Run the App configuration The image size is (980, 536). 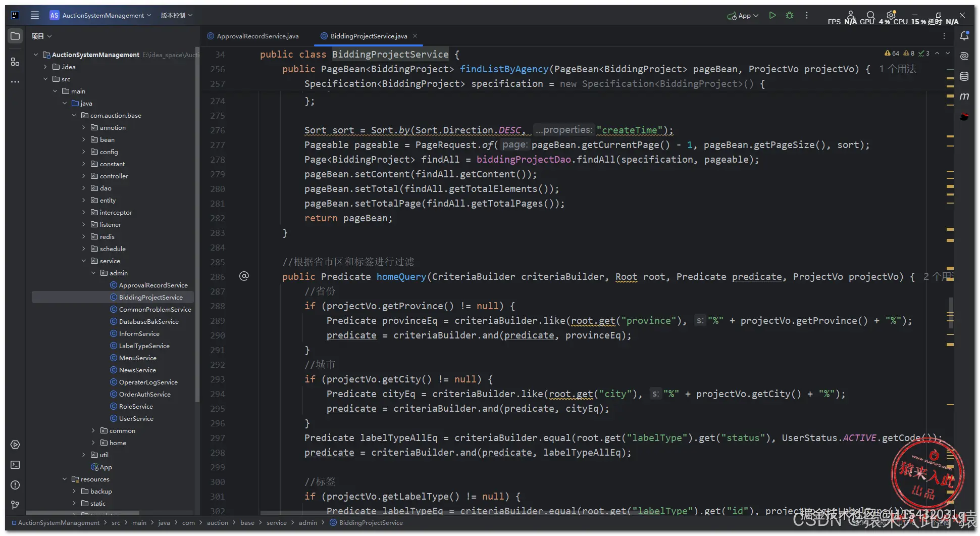(772, 15)
